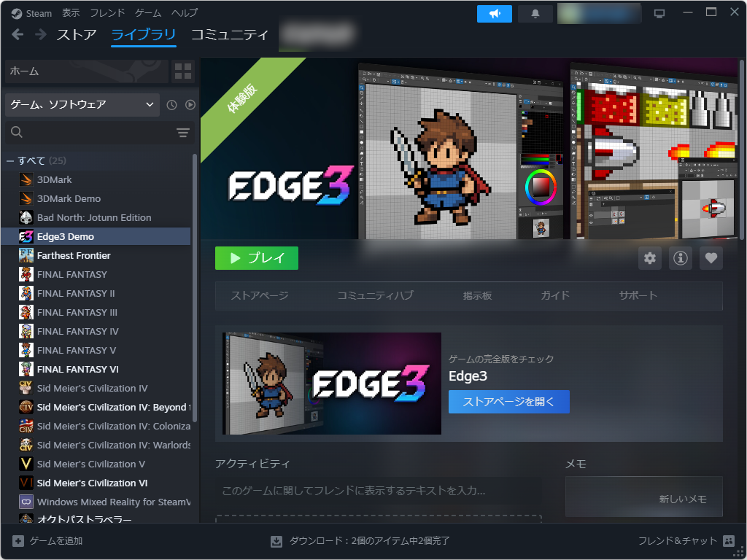Open the コミュニティハブ link
747x560 pixels.
pyautogui.click(x=376, y=296)
